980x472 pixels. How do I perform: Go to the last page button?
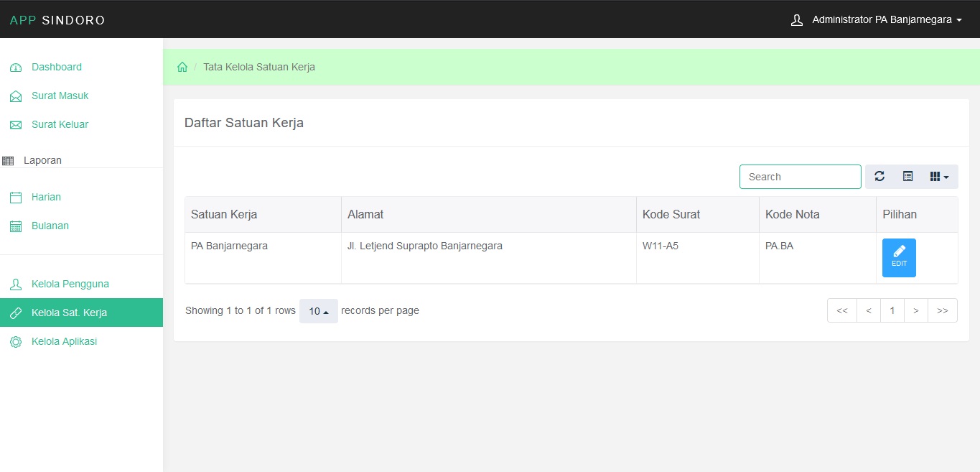click(942, 310)
